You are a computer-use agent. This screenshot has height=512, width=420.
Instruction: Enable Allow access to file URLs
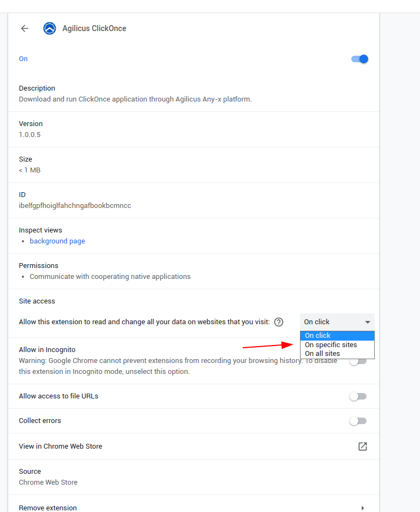[358, 396]
